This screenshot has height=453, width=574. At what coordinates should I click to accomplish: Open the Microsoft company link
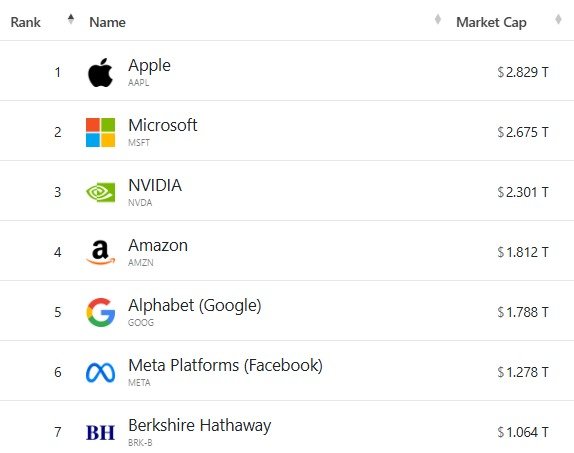[x=163, y=125]
